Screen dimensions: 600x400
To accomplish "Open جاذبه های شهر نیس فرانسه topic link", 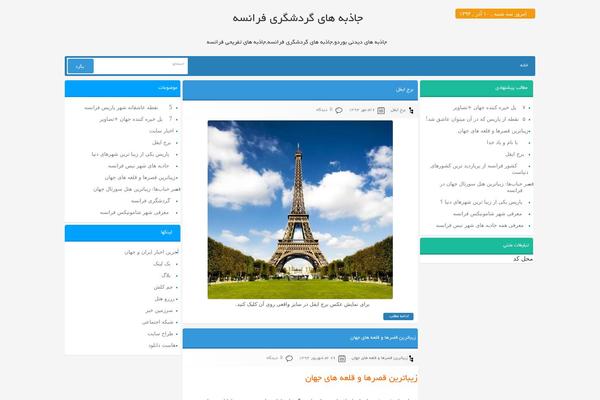I will tap(139, 166).
